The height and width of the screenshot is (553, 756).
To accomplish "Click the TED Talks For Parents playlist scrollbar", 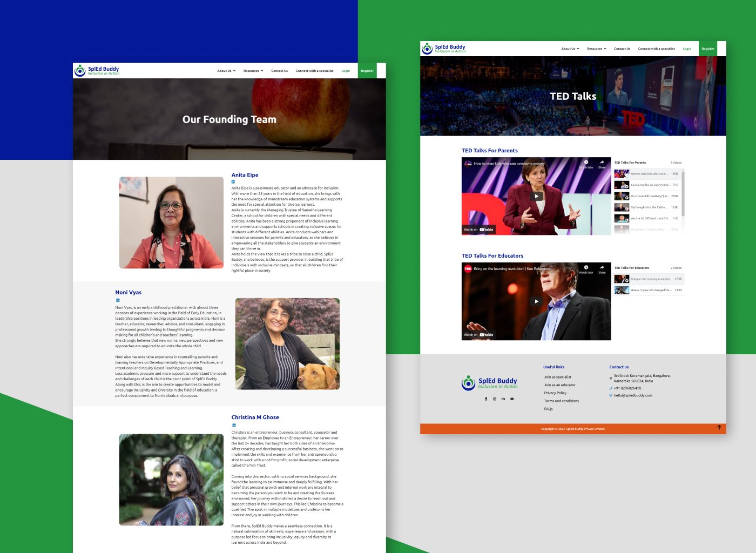I will click(683, 194).
